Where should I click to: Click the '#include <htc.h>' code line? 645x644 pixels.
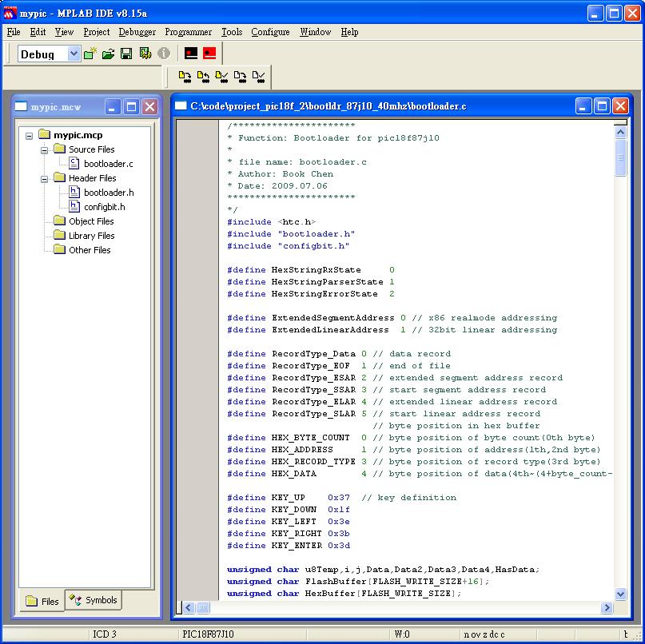[x=271, y=221]
